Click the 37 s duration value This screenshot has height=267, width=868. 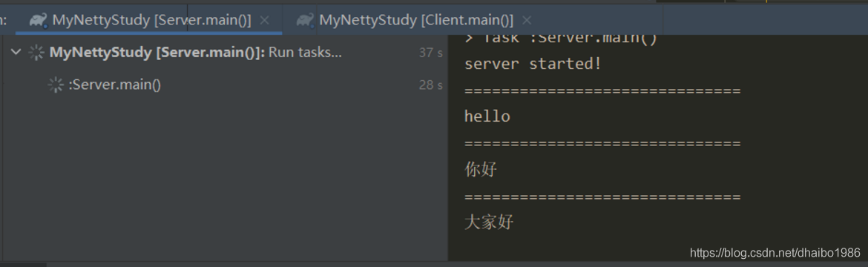(x=431, y=53)
